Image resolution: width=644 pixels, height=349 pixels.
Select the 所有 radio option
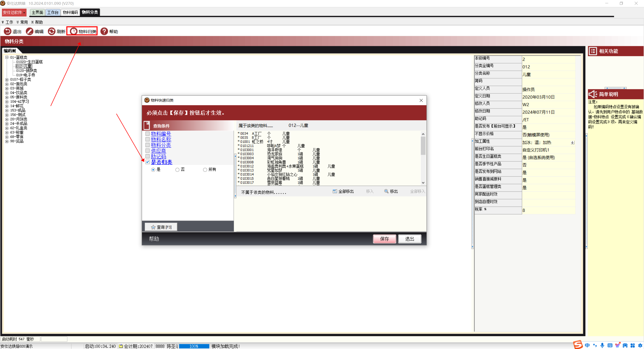coord(205,170)
